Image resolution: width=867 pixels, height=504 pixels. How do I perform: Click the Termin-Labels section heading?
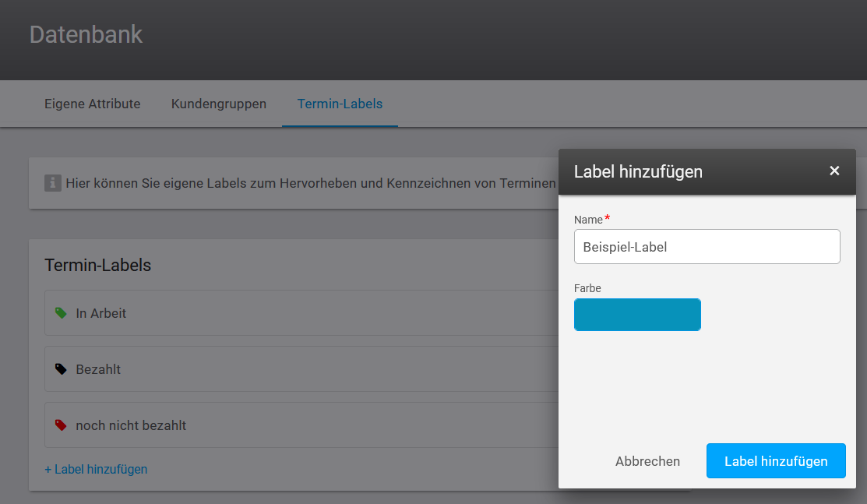coord(97,265)
